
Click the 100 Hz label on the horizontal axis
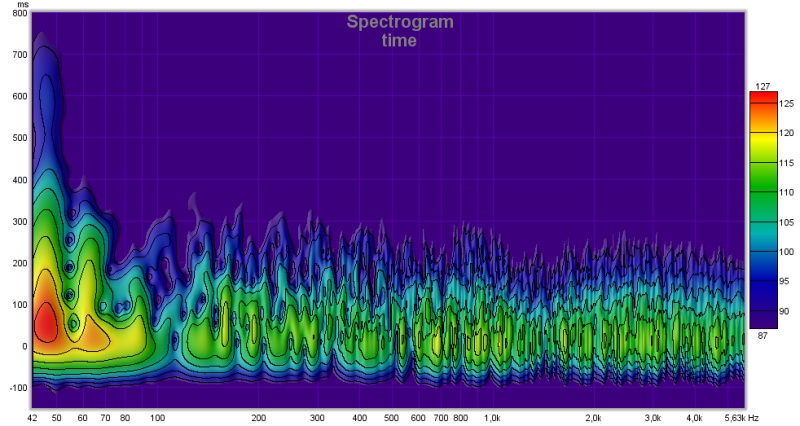pos(157,418)
